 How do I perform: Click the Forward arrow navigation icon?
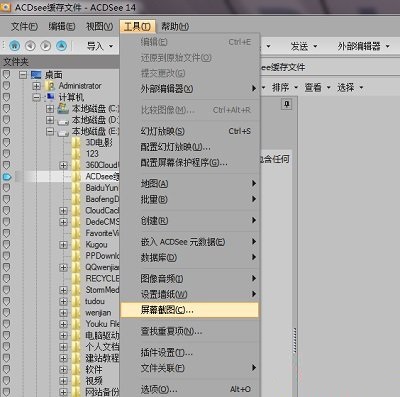pos(46,45)
